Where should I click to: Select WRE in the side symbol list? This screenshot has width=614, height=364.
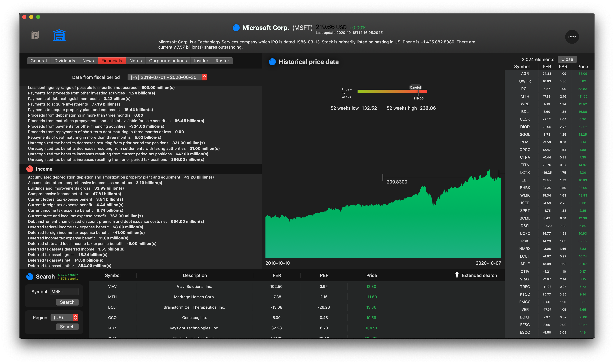click(525, 104)
